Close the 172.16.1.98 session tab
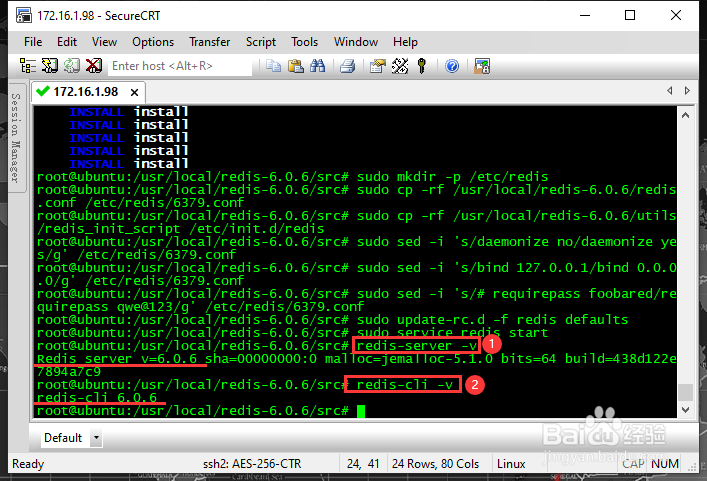 click(x=134, y=92)
